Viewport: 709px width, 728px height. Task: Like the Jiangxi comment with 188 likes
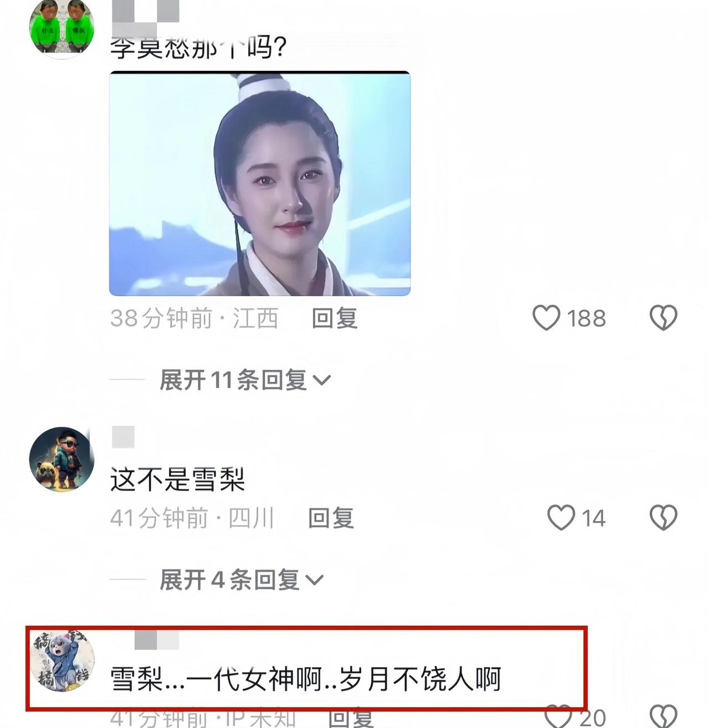pyautogui.click(x=547, y=318)
